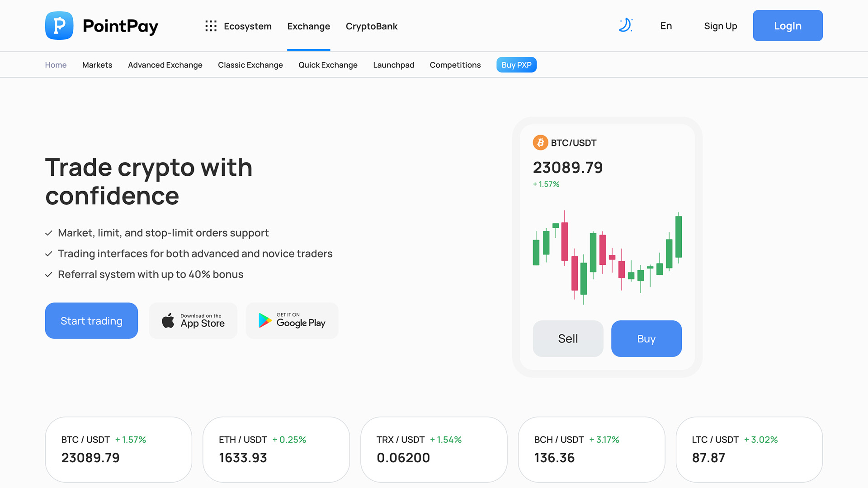Viewport: 868px width, 488px height.
Task: Expand the Ecosystem menu
Action: pos(248,26)
